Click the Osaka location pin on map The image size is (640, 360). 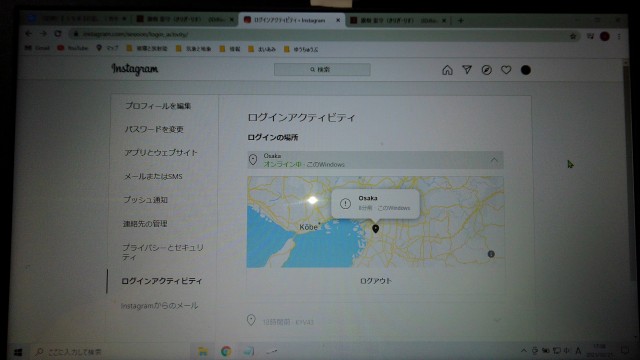(376, 229)
